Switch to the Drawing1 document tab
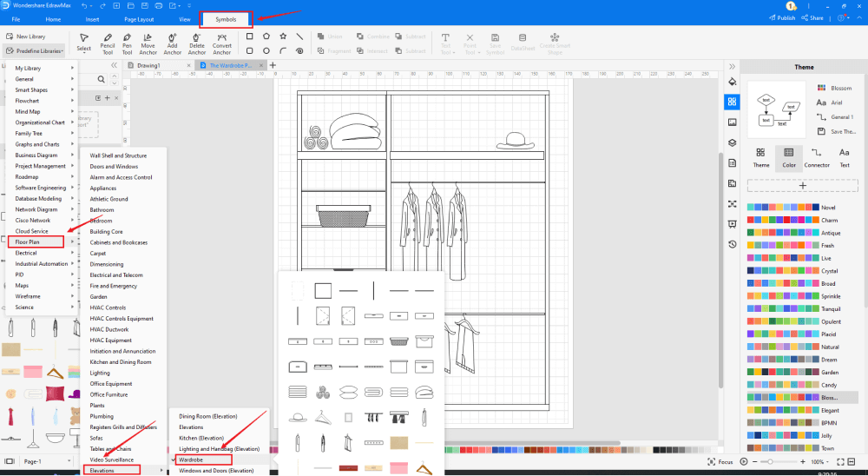The width and height of the screenshot is (868, 476). [x=148, y=65]
